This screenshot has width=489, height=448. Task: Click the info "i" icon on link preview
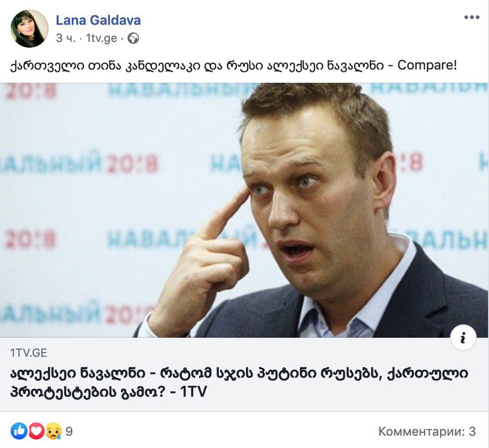tap(463, 337)
